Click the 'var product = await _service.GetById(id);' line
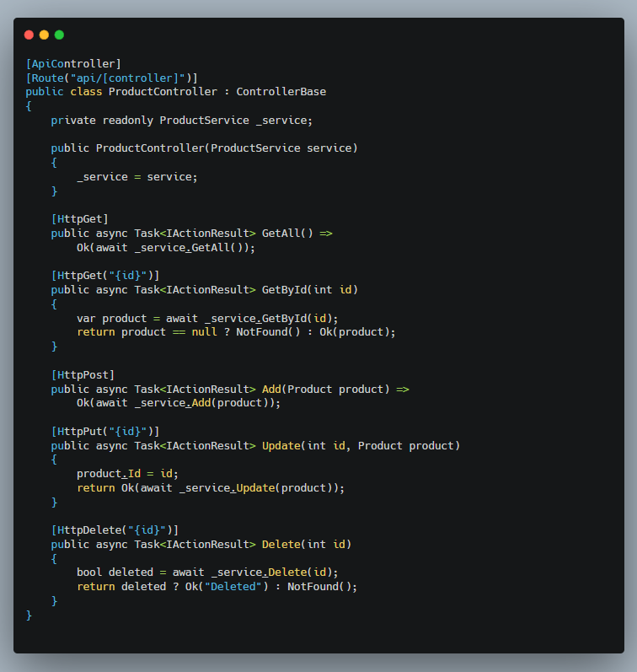 (207, 319)
